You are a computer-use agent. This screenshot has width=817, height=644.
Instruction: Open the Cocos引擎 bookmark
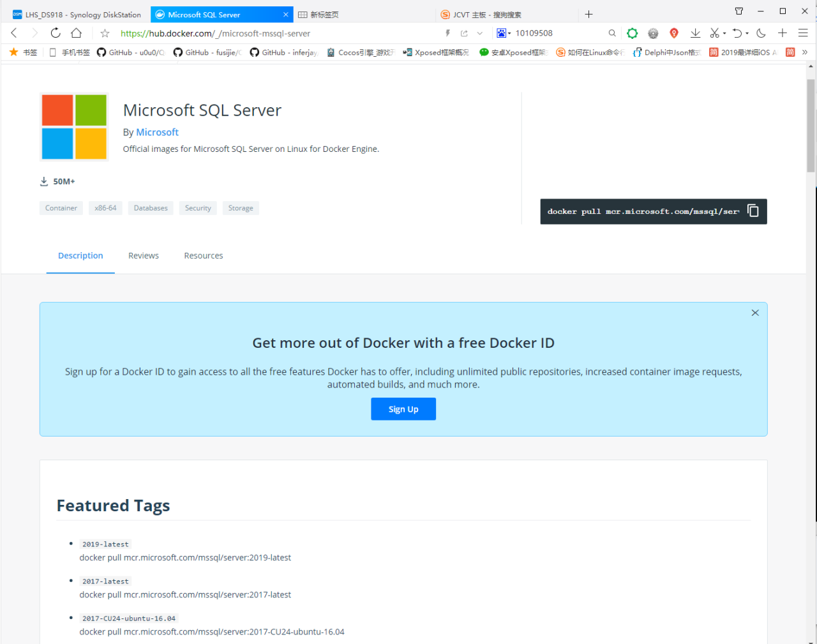click(361, 52)
